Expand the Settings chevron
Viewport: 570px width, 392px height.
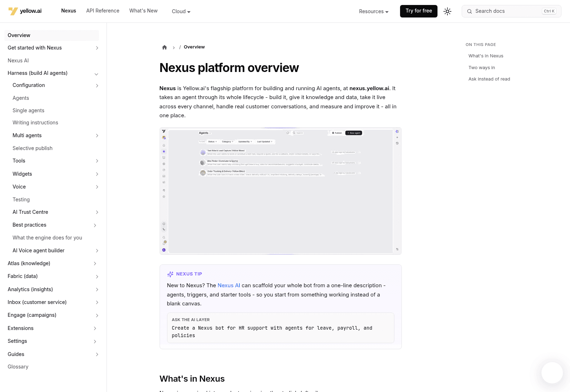click(x=95, y=341)
